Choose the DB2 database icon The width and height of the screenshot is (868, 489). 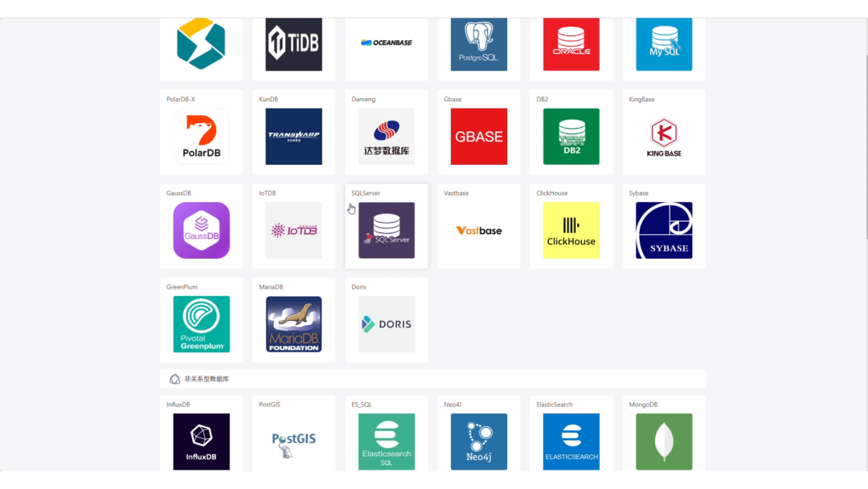[571, 136]
